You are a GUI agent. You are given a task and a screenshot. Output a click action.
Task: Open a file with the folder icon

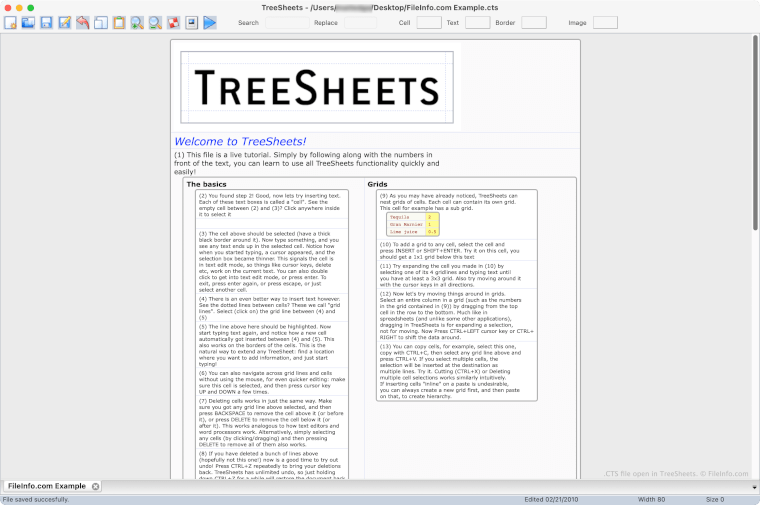(28, 22)
